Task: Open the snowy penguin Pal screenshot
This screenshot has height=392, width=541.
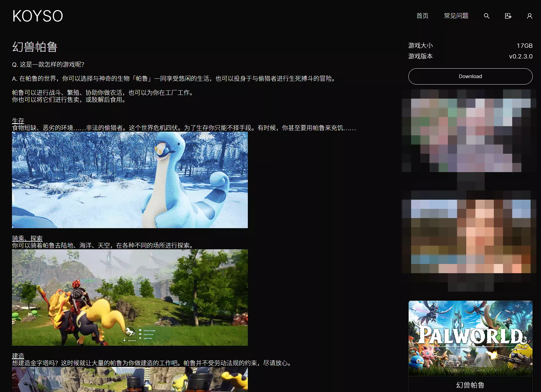Action: (x=130, y=180)
